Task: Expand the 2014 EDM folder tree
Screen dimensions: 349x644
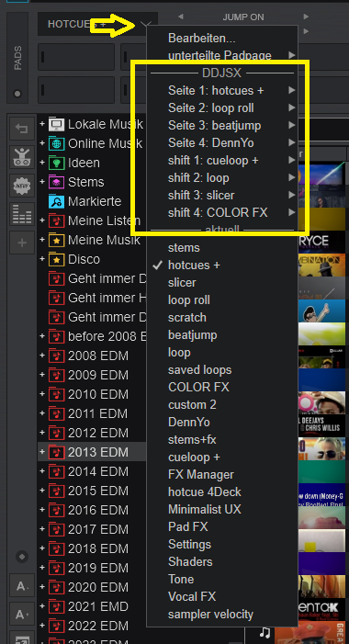Action: click(42, 471)
